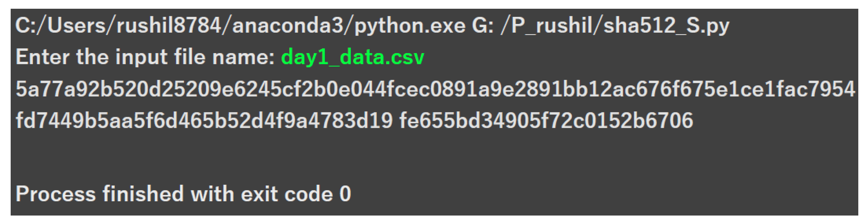Viewport: 868px width, 222px height.
Task: Click the hash segment fd7449b5aa5f6d465b52d4f9a4783d19
Action: tap(204, 120)
